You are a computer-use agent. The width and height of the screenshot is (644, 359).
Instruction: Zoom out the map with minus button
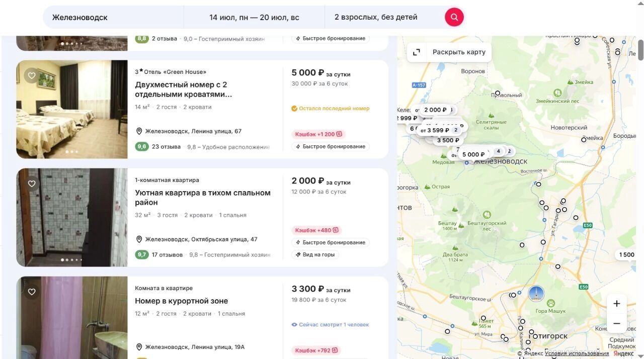pos(617,323)
